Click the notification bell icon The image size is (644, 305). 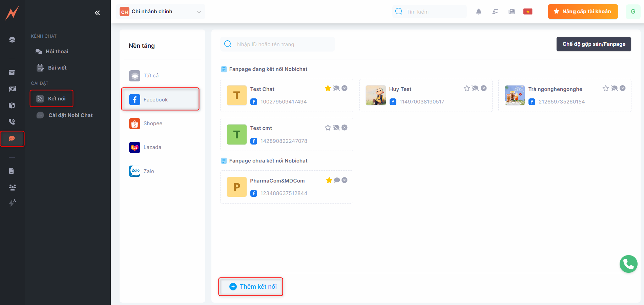coord(478,12)
